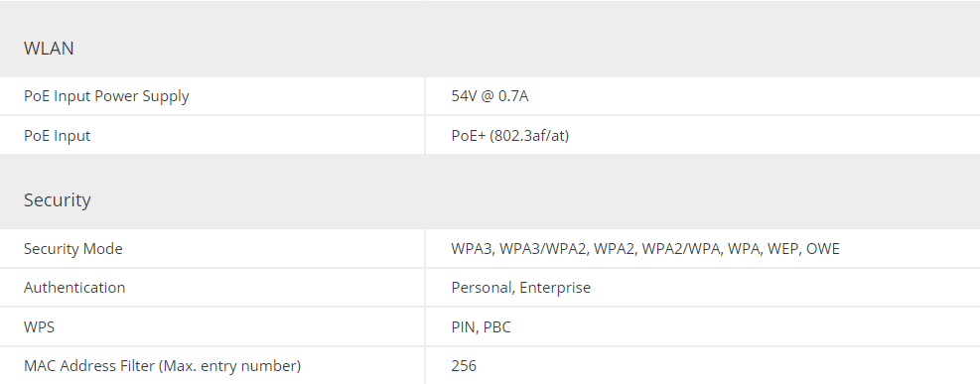Screen dimensions: 980x384
Task: Click the WPA2/WPA text in Security Mode
Action: coord(681,248)
